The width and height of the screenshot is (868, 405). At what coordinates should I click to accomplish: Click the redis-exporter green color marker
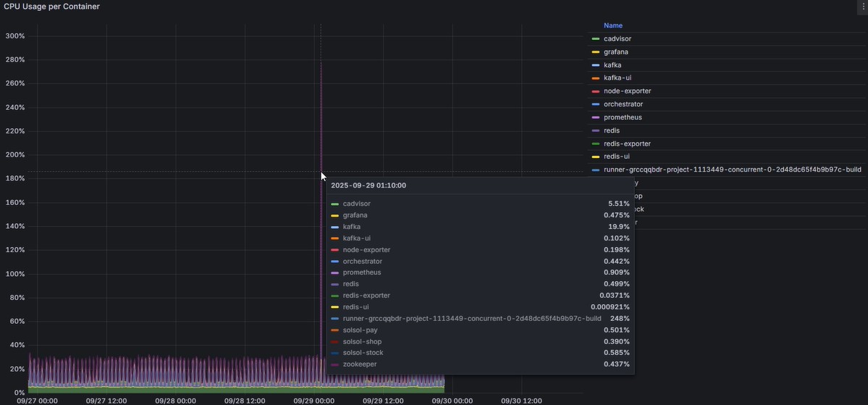tap(596, 143)
